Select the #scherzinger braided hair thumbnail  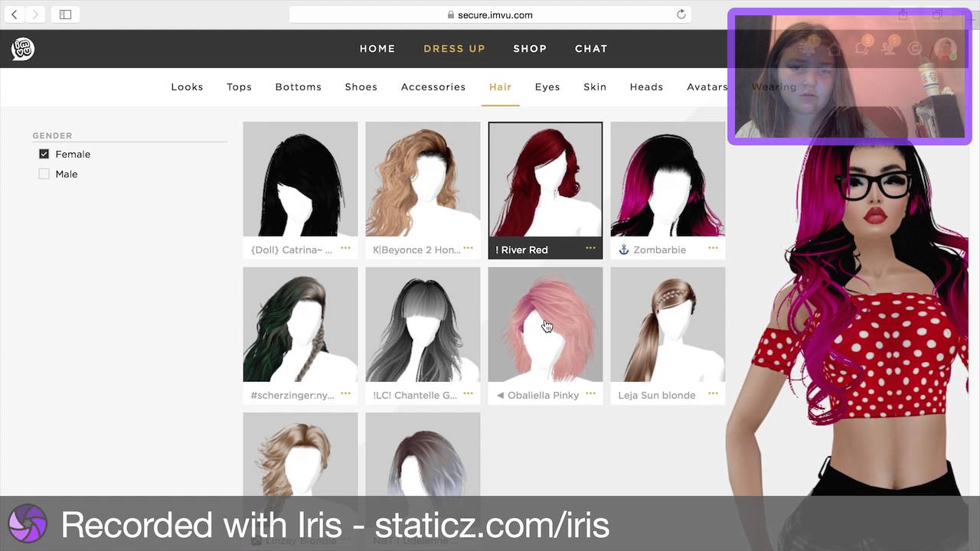pos(300,324)
